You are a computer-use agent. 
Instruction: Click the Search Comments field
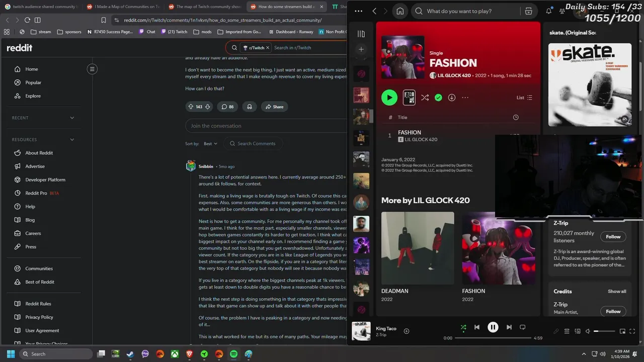[x=253, y=144]
